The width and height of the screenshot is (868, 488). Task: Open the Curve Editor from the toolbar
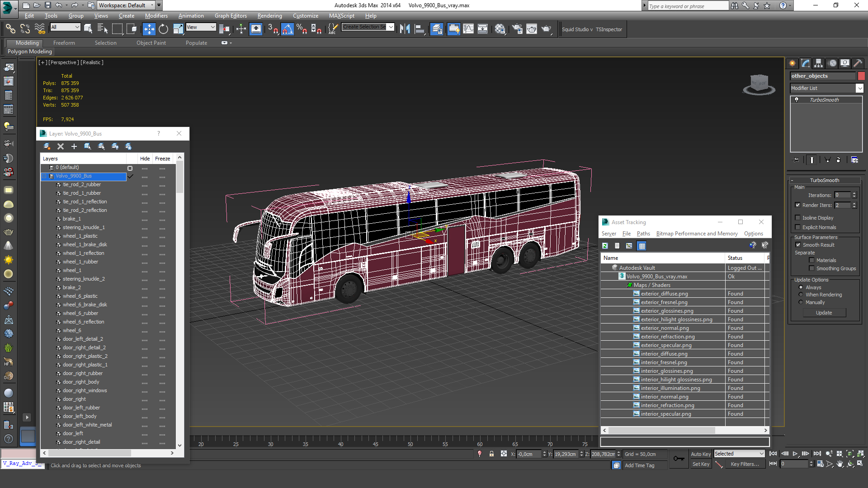[468, 29]
